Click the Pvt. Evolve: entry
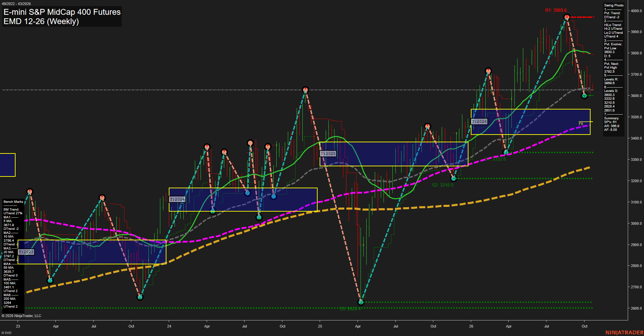The width and height of the screenshot is (644, 336). tap(613, 44)
